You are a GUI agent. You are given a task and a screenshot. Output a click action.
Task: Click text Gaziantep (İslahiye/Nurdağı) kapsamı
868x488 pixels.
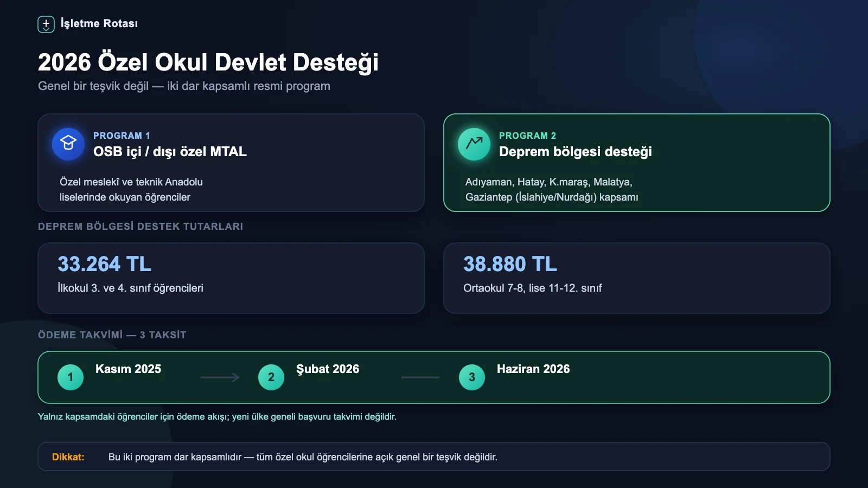552,197
